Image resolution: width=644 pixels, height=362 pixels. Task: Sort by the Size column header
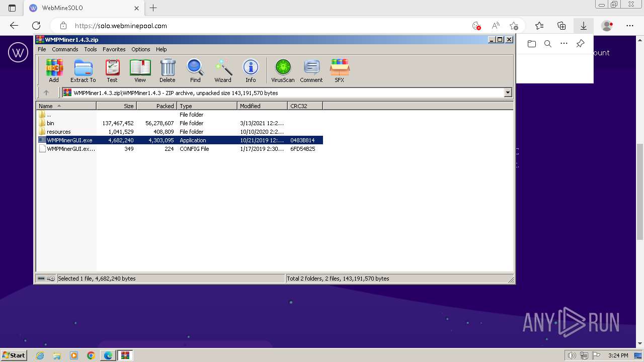tap(116, 106)
